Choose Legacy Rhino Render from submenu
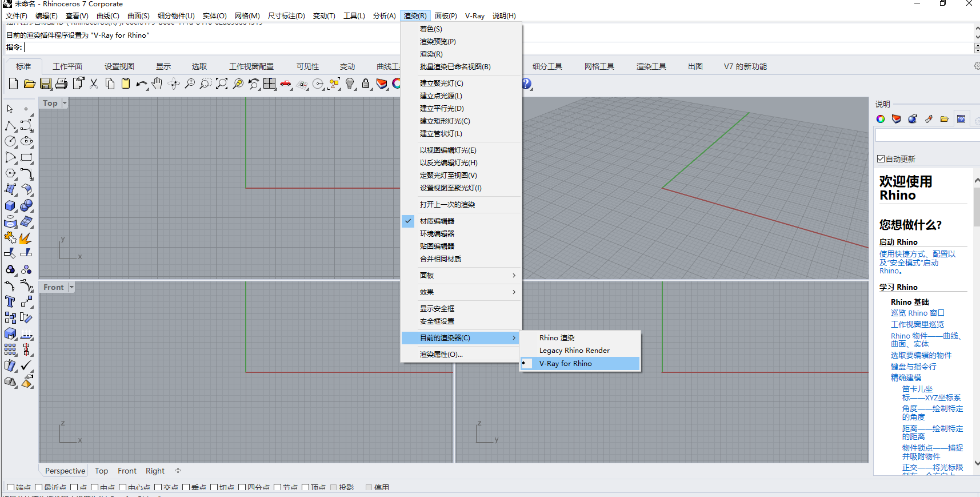The width and height of the screenshot is (980, 497). tap(574, 351)
